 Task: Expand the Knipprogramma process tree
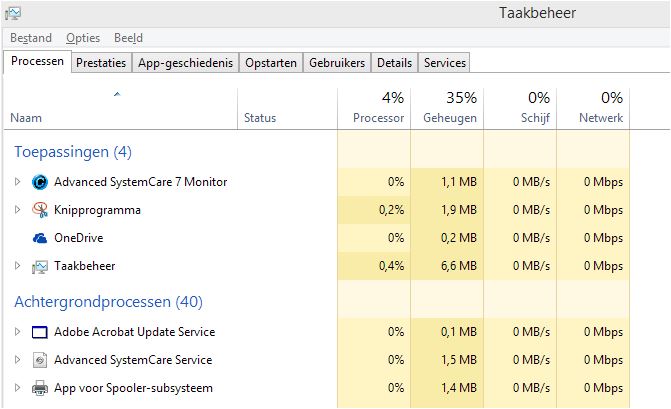[x=17, y=210]
